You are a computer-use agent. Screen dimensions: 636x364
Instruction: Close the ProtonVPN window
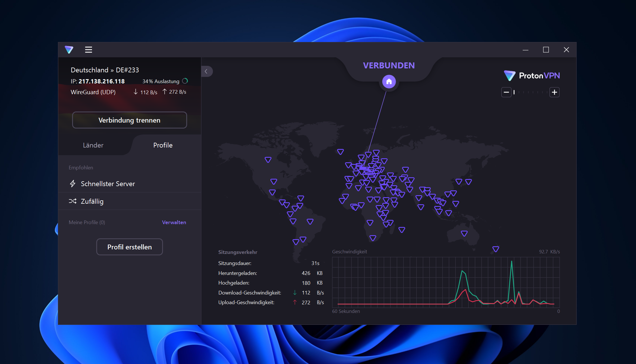pos(566,50)
